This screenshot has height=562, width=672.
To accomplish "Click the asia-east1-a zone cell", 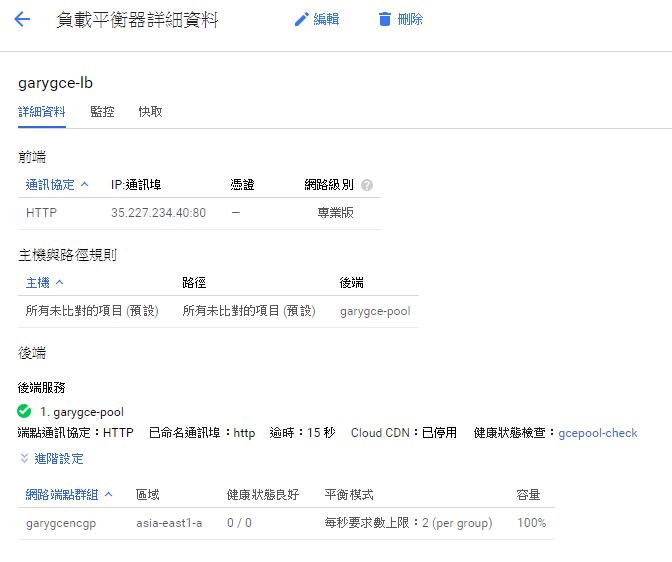I will pyautogui.click(x=169, y=523).
